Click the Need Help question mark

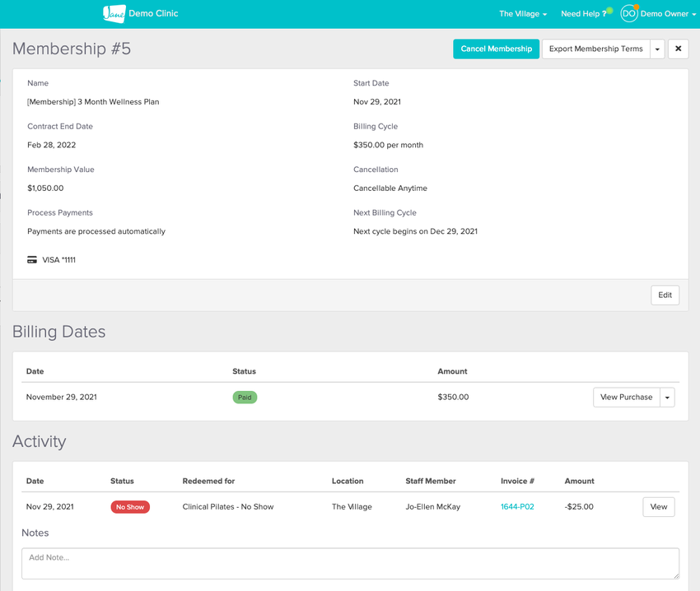(x=604, y=14)
